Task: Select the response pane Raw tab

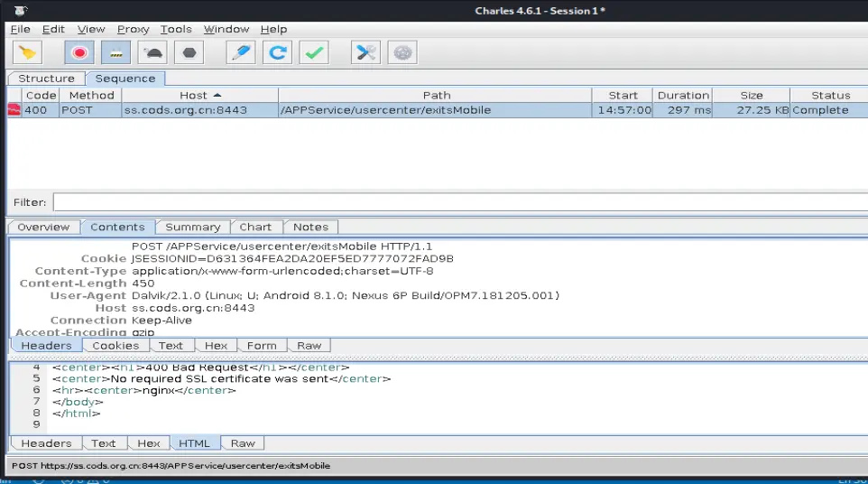Action: (243, 443)
